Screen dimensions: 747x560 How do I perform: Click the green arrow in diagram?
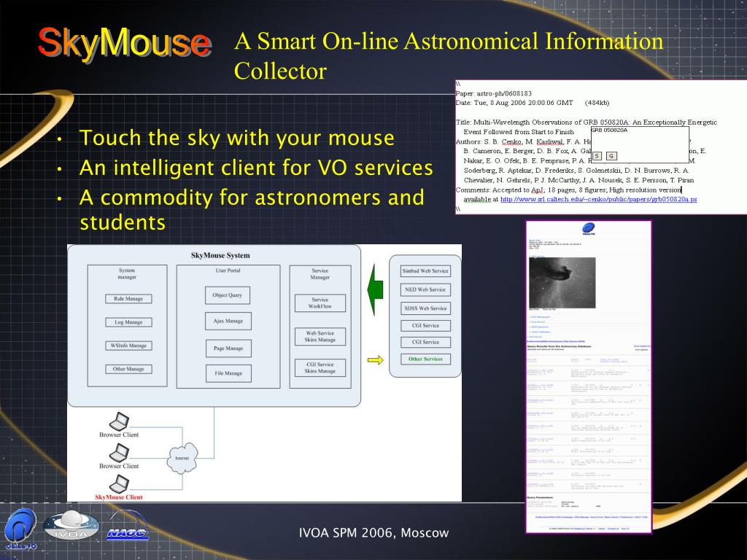point(376,290)
